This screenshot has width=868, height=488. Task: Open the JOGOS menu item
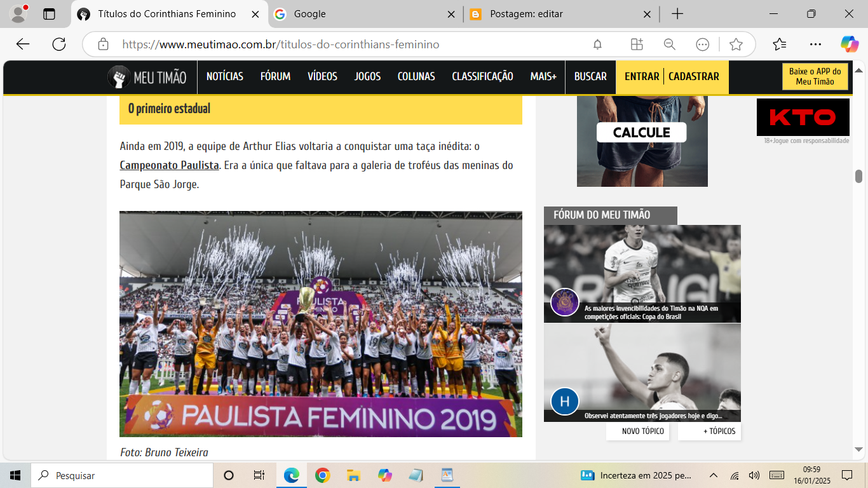367,76
